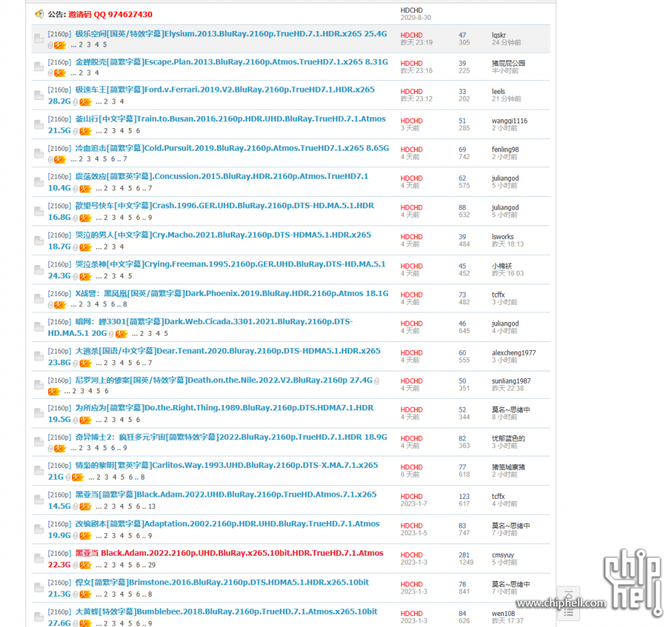This screenshot has width=672, height=627.
Task: Go to page 9 of the Crash.1996 thread
Action: [x=150, y=218]
